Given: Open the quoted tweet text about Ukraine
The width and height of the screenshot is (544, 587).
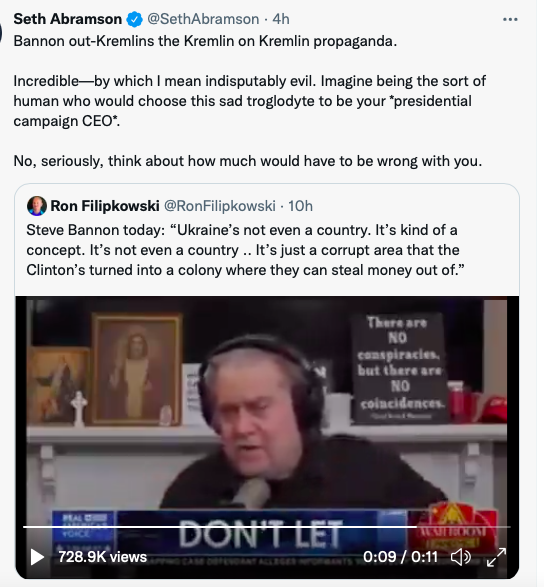Looking at the screenshot, I should tap(245, 250).
